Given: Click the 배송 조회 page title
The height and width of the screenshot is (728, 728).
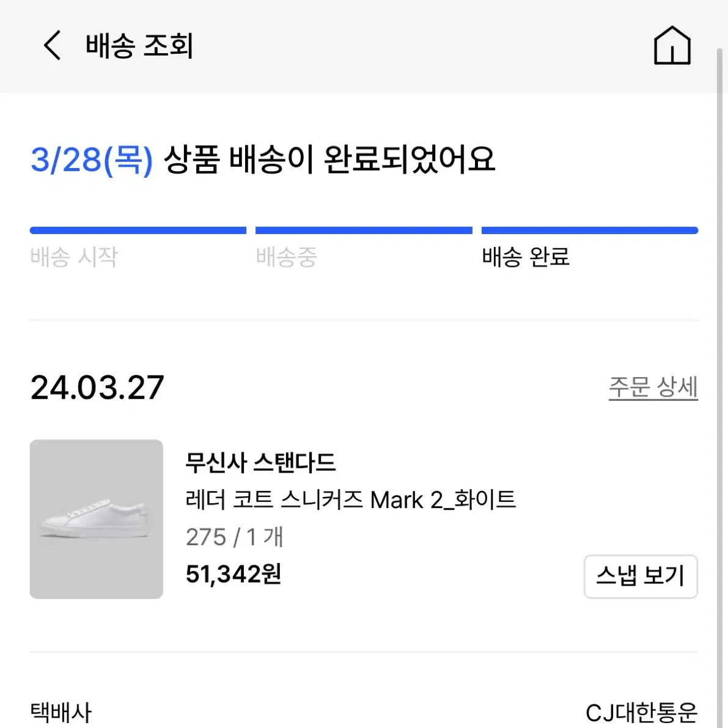Looking at the screenshot, I should pos(139,45).
